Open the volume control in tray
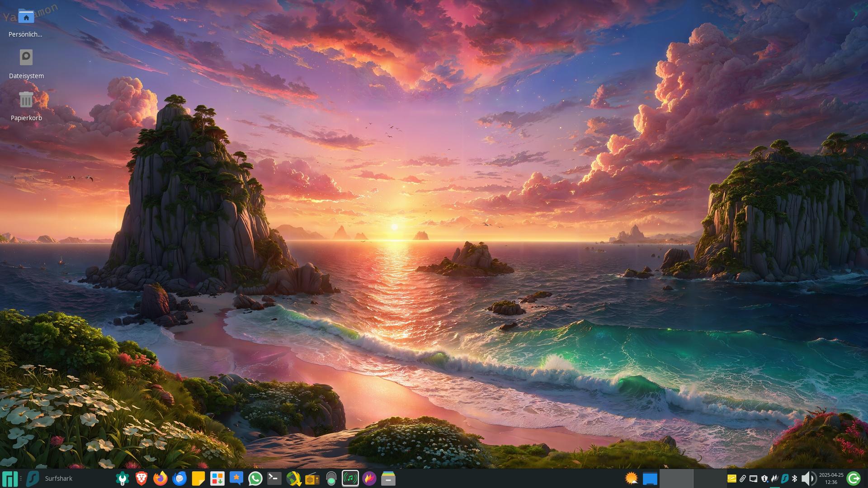868x488 pixels. point(807,479)
